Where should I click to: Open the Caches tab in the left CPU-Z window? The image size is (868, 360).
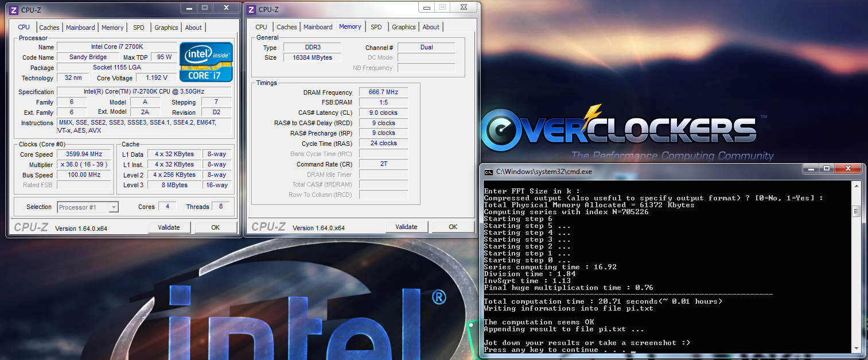[49, 28]
